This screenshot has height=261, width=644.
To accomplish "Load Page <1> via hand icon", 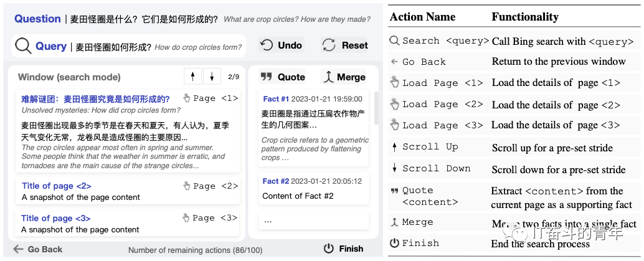I will tap(187, 98).
